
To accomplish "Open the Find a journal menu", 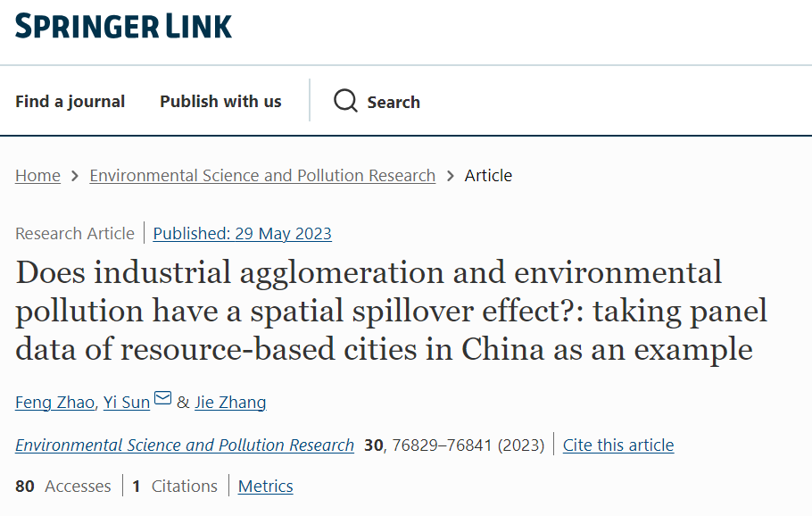I will point(70,102).
